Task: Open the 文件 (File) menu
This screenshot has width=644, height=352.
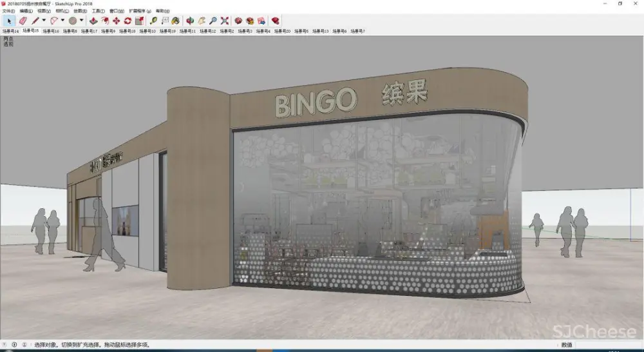Action: [8, 11]
